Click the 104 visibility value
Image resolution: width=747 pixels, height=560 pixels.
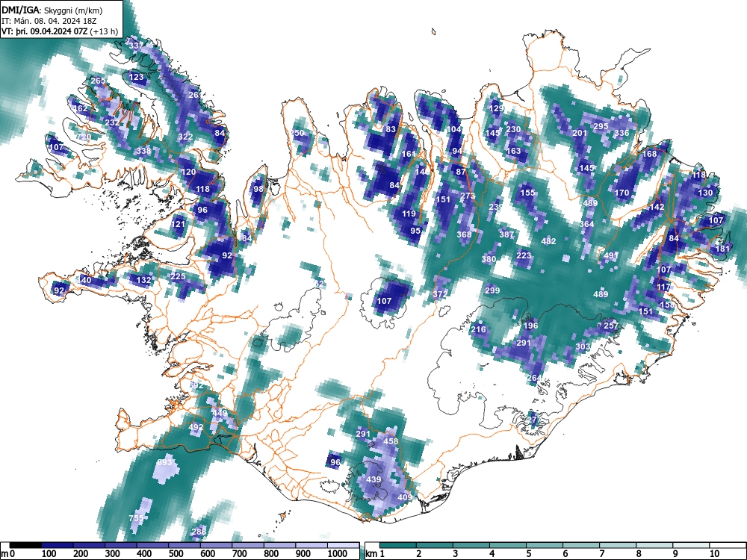coord(453,129)
